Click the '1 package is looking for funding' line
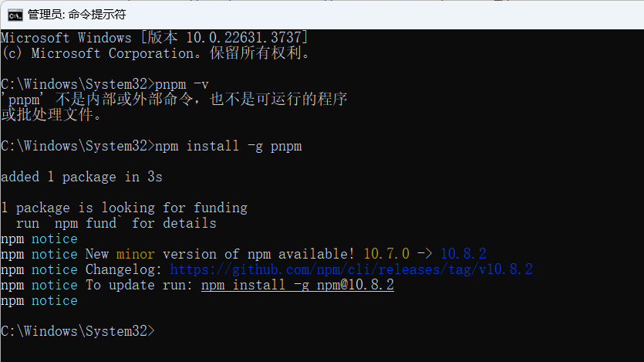Image resolution: width=644 pixels, height=362 pixels. click(124, 208)
